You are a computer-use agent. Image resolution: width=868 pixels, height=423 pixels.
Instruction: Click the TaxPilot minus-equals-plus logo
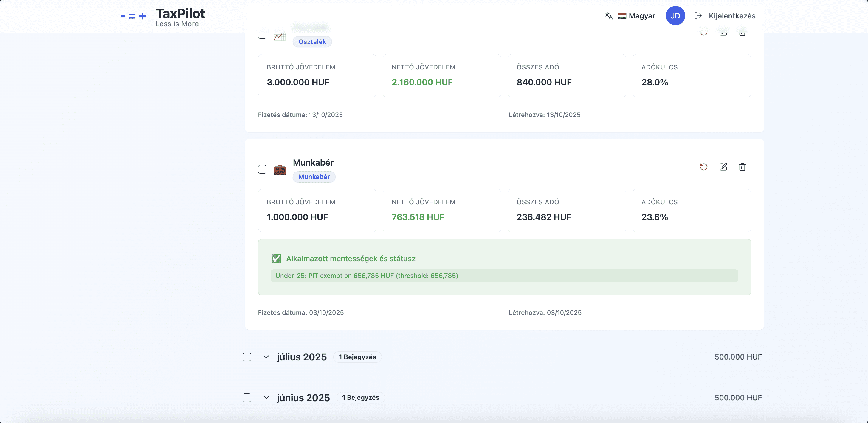point(133,16)
